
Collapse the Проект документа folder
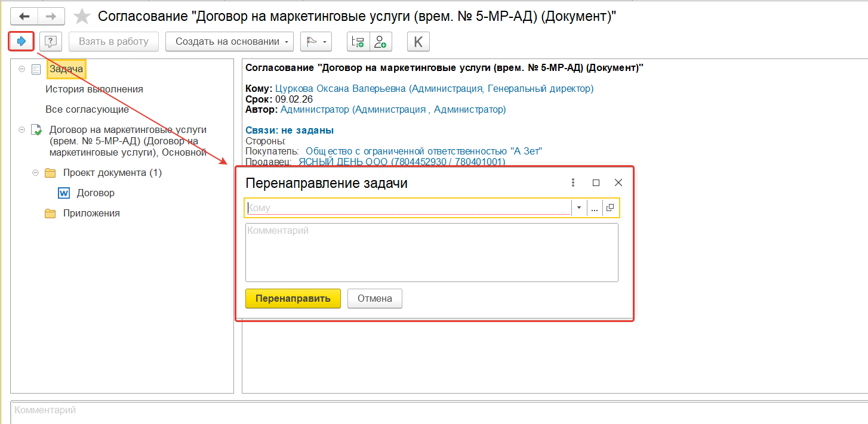coord(35,173)
